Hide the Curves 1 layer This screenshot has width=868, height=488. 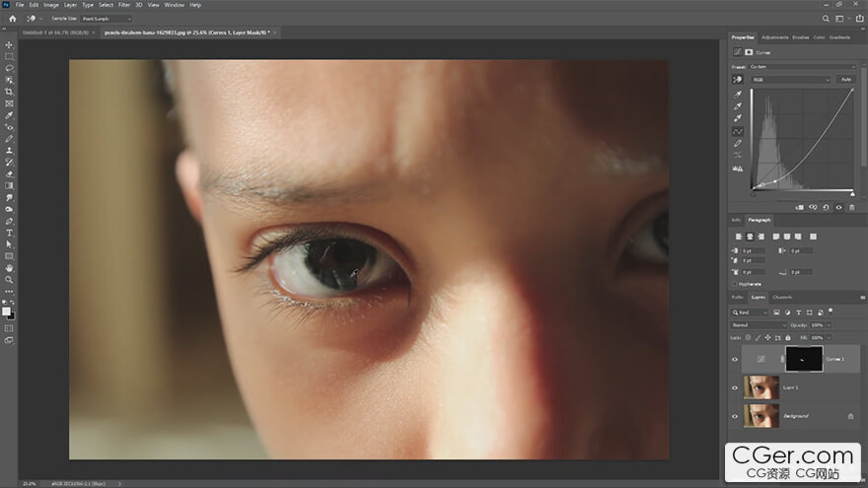tap(735, 359)
